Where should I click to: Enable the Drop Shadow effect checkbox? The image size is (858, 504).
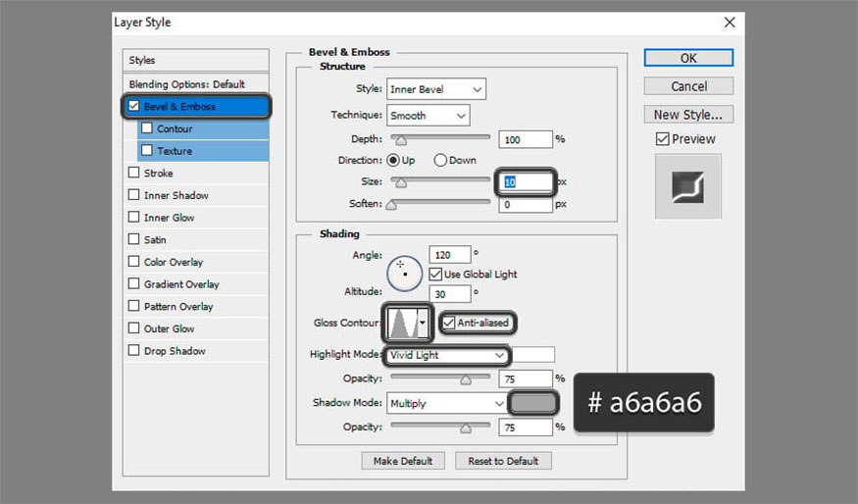(133, 351)
